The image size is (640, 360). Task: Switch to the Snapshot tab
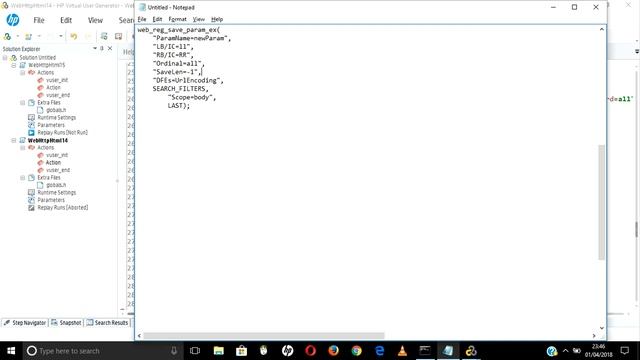point(66,322)
